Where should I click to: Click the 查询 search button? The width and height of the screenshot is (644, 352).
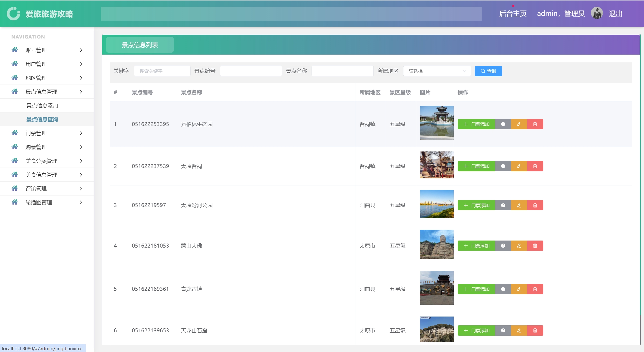point(488,71)
